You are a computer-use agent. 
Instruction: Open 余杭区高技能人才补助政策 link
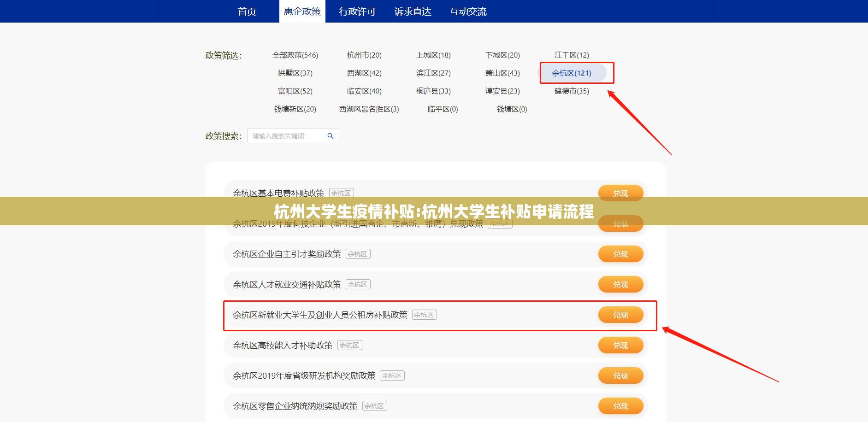click(x=283, y=345)
